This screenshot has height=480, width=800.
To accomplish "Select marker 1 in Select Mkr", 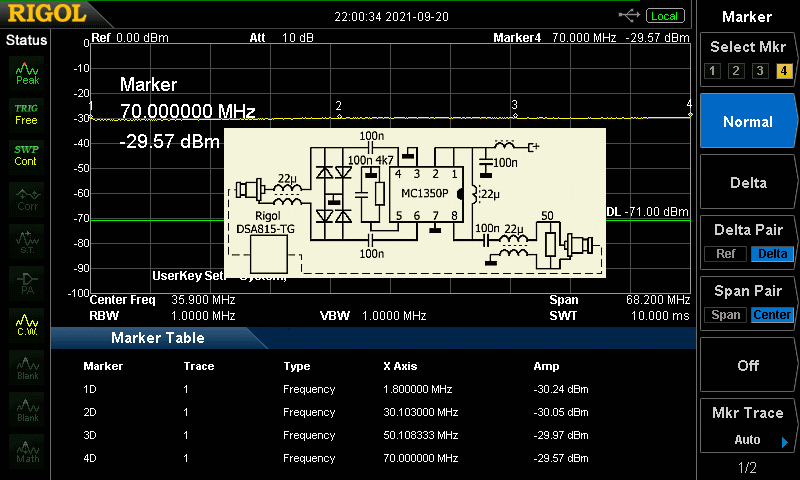I will [712, 71].
